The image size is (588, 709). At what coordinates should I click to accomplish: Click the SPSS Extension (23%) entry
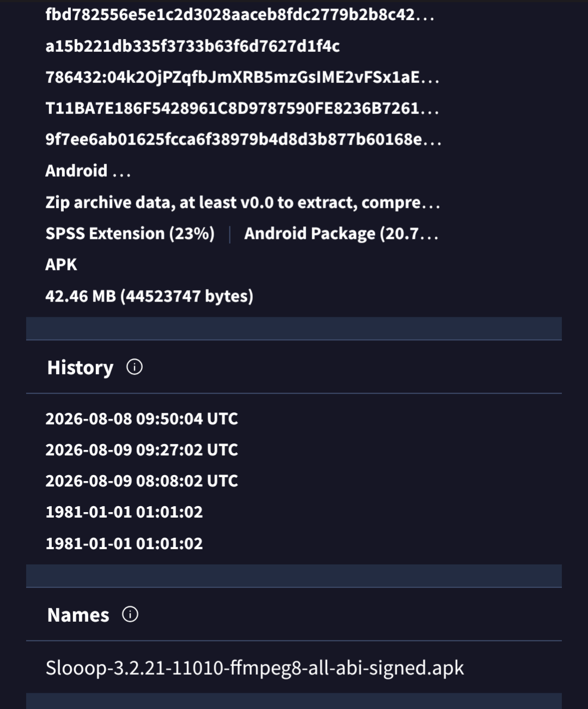click(x=130, y=233)
